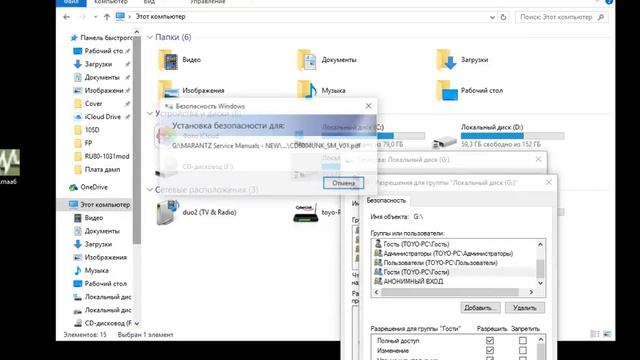Check Разрешить for Полный доступ
This screenshot has width=640, height=360.
click(x=490, y=340)
